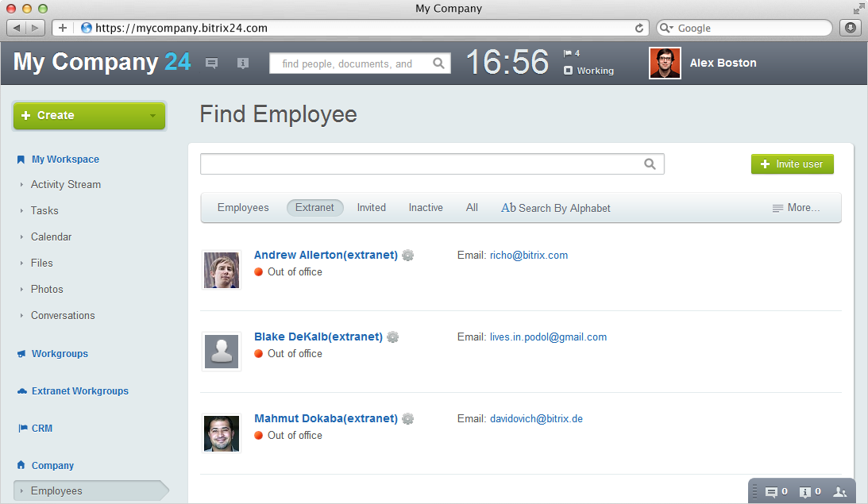Open the header messages chat icon
The width and height of the screenshot is (868, 504).
tap(211, 63)
